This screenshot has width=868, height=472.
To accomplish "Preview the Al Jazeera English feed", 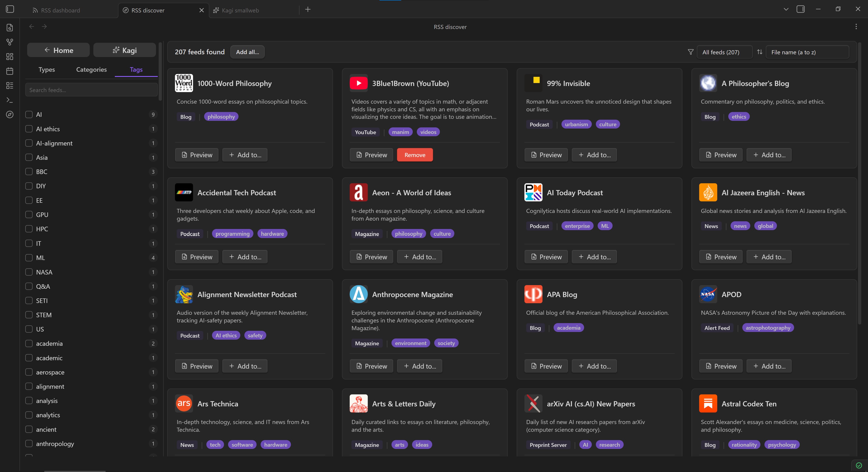I will pos(721,257).
